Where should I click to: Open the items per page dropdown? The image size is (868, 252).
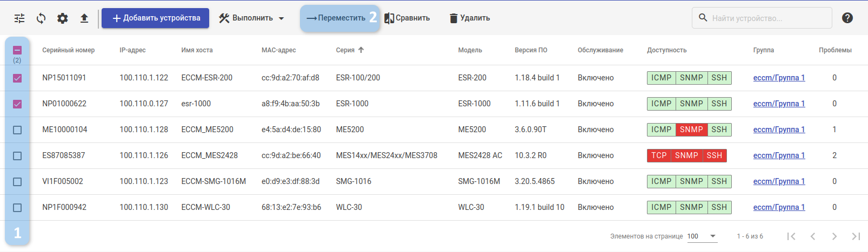pos(702,236)
